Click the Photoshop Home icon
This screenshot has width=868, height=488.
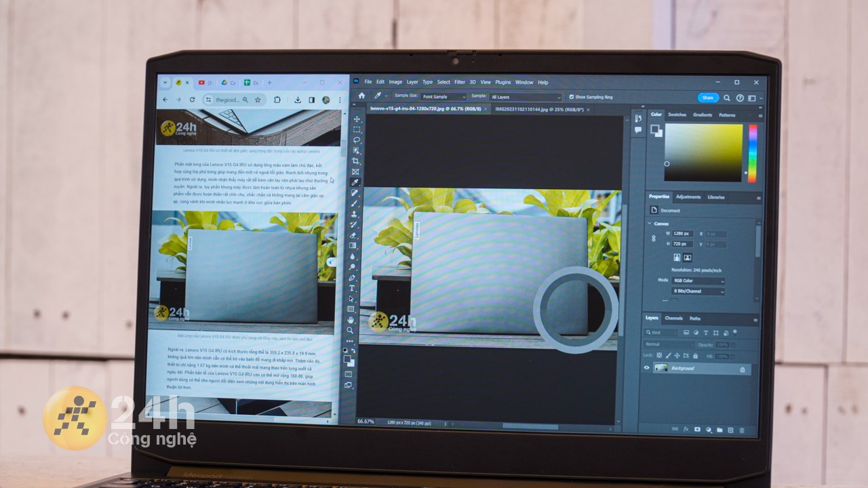[361, 96]
